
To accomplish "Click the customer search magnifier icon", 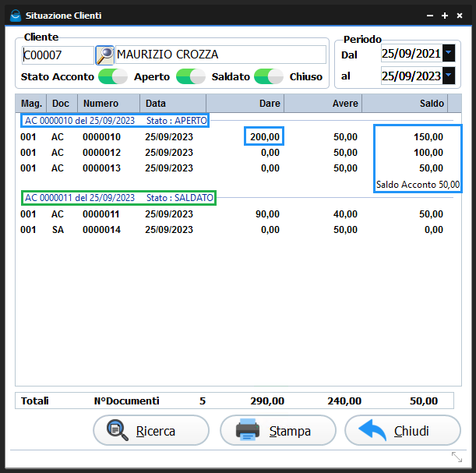I will (104, 55).
